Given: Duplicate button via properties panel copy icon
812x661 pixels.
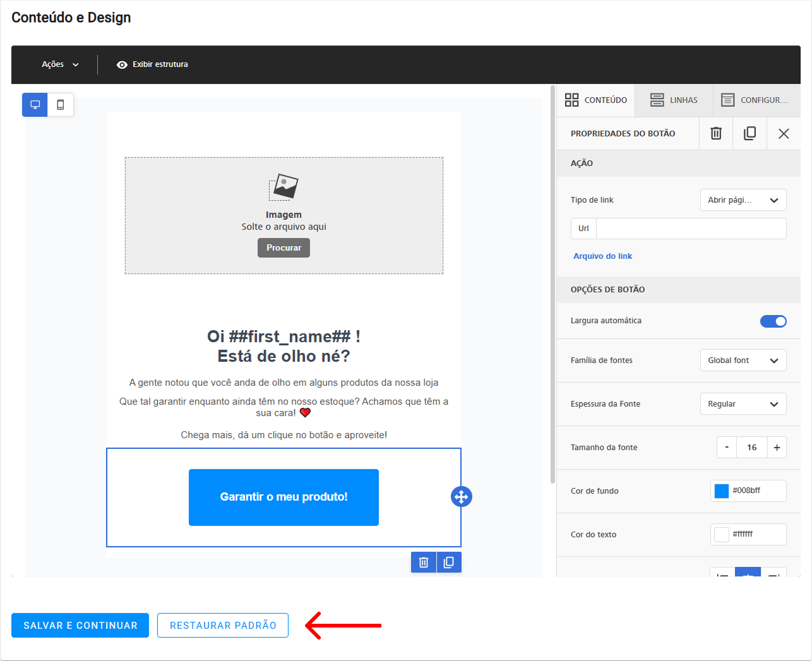Looking at the screenshot, I should 749,133.
